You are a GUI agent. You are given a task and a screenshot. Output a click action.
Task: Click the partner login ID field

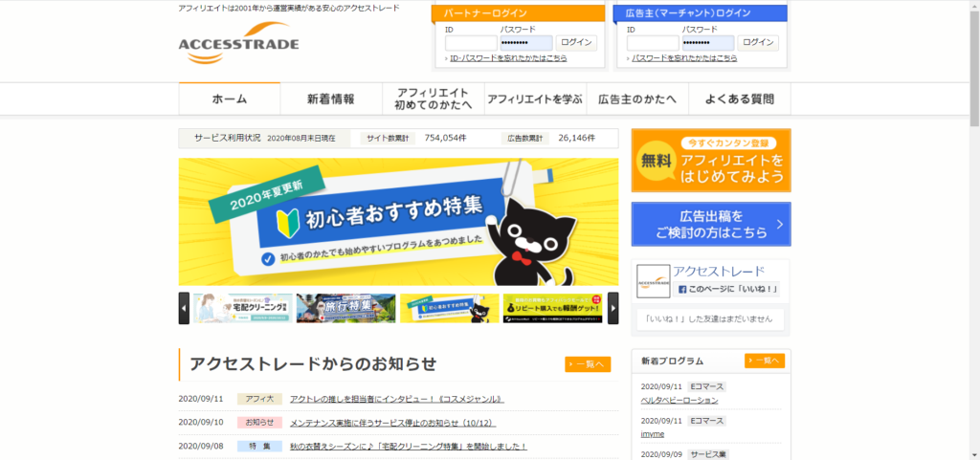[471, 43]
